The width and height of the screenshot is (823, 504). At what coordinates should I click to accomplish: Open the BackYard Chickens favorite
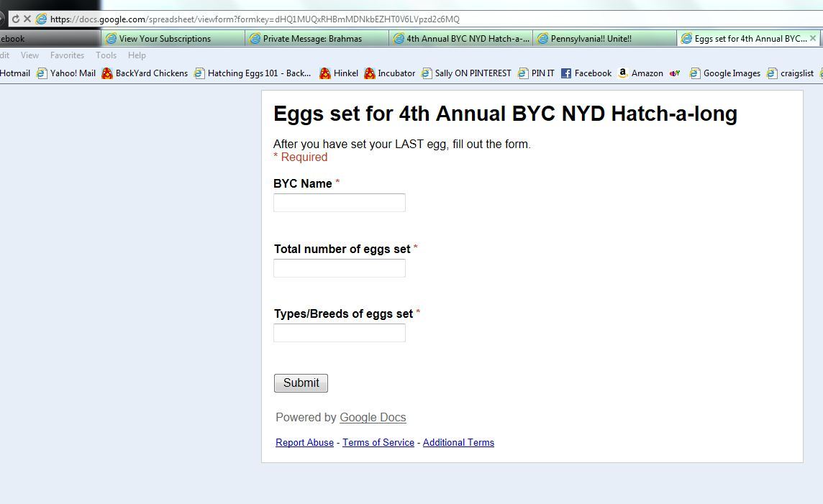pyautogui.click(x=145, y=73)
